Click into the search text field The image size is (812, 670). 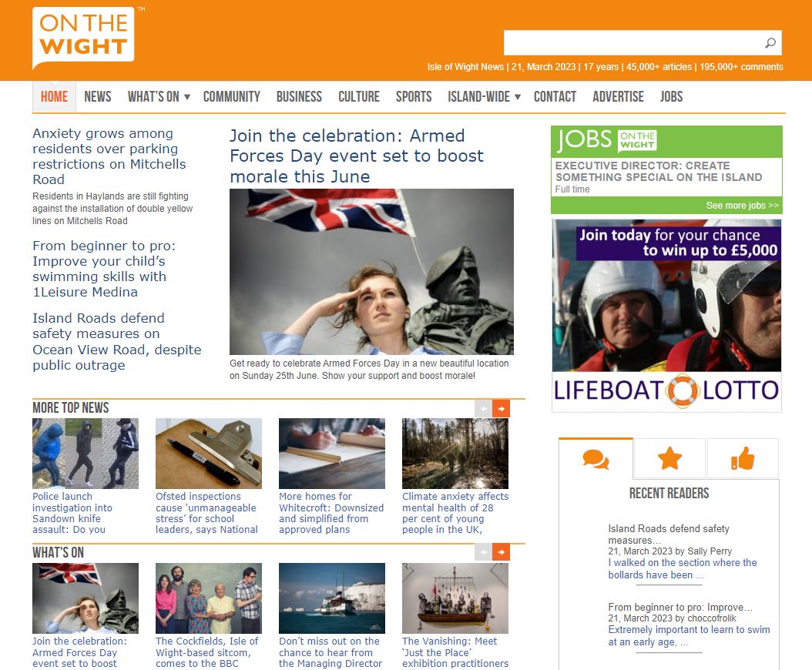tap(632, 43)
